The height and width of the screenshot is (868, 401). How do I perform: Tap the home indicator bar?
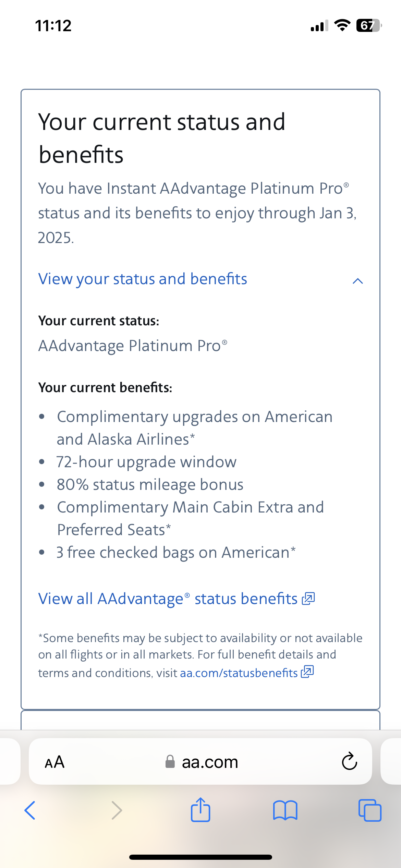[200, 857]
